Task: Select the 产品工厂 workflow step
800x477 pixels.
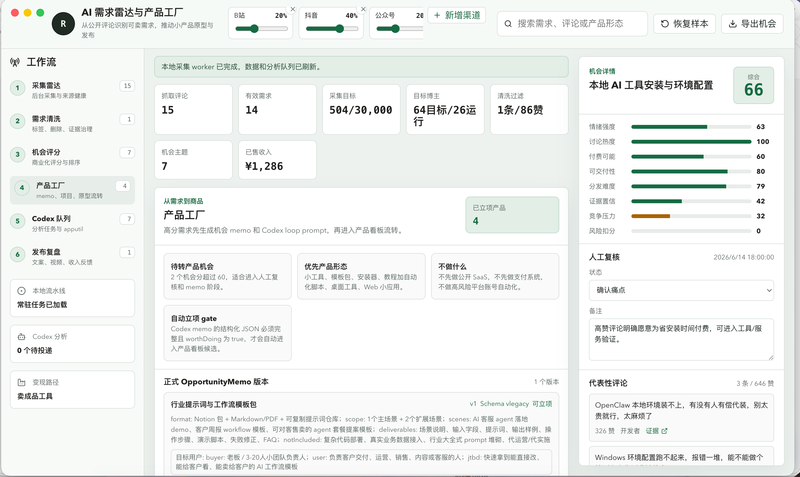Action: pyautogui.click(x=72, y=190)
